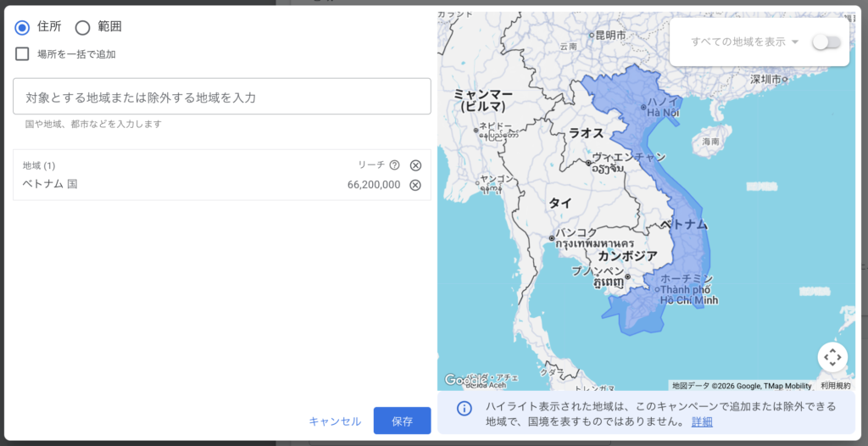Click the bold ベトナム label on the map
868x446 pixels.
coord(685,225)
